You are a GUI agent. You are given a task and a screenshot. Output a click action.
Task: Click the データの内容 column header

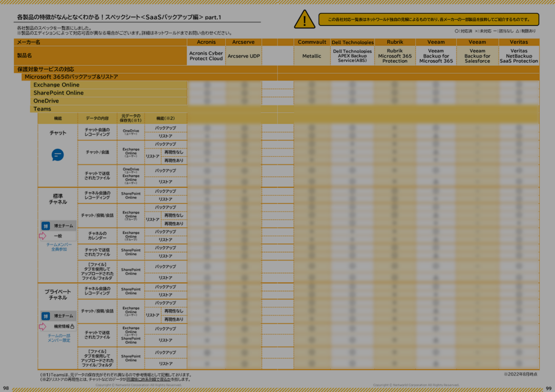(97, 119)
